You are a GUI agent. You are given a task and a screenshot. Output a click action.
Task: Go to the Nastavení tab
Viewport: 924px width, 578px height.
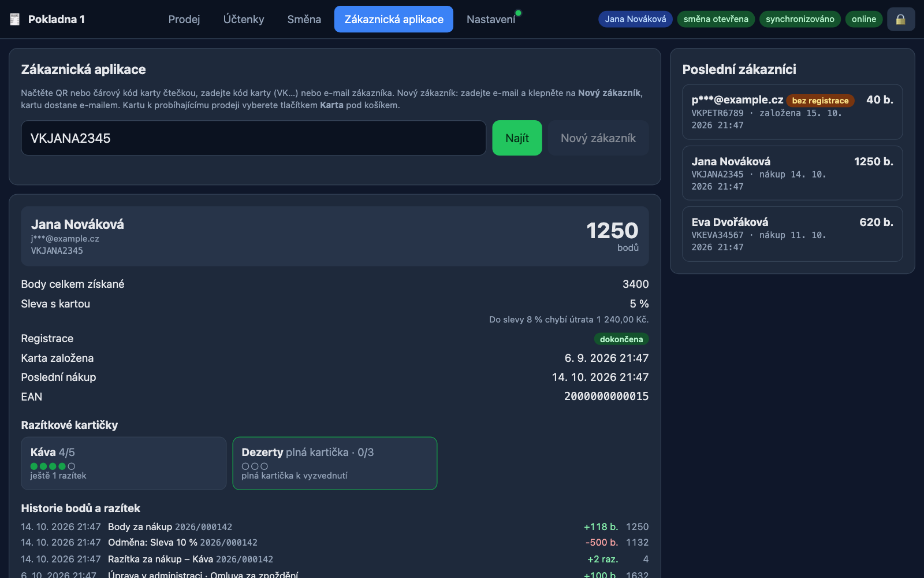491,19
